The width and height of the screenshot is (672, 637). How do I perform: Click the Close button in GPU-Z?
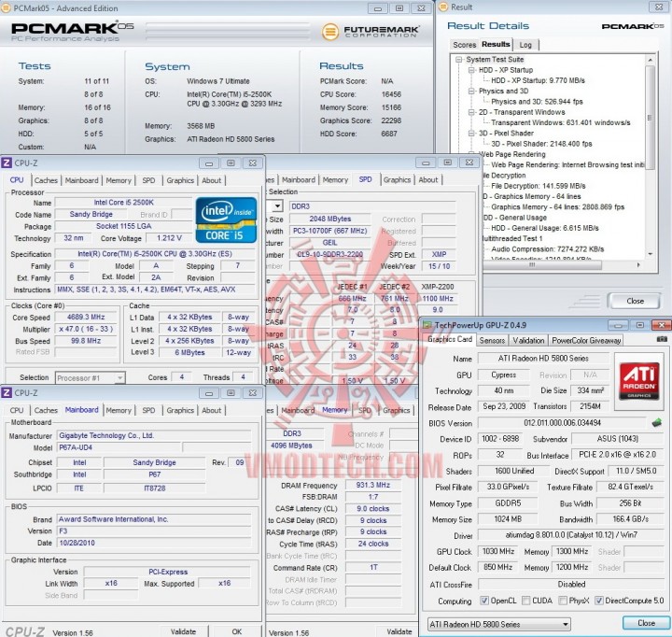646,623
